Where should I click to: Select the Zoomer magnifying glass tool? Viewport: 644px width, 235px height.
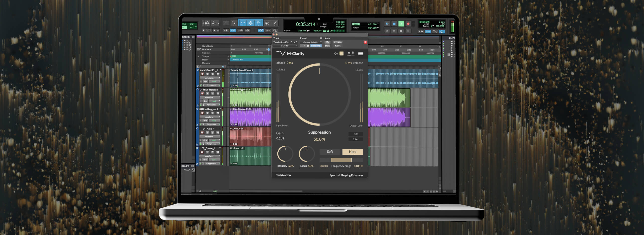click(x=233, y=23)
